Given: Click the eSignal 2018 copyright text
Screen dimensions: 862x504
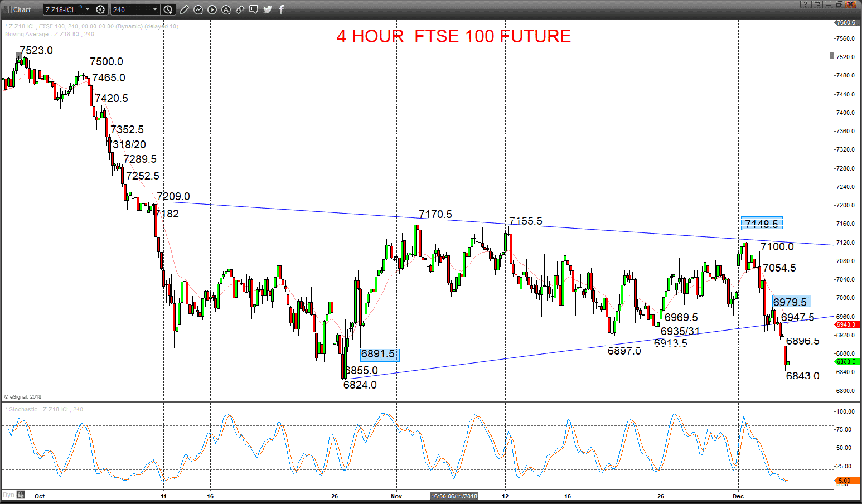Looking at the screenshot, I should click(x=23, y=397).
